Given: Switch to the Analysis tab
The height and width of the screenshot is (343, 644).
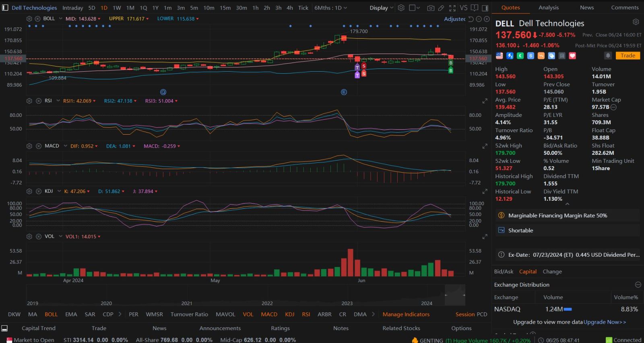Looking at the screenshot, I should tap(549, 7).
